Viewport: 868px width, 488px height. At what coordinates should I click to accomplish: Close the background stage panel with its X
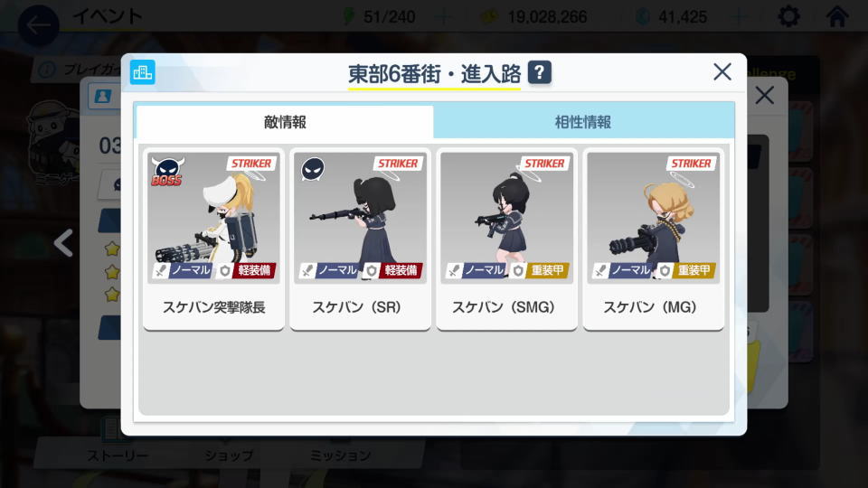click(x=765, y=95)
